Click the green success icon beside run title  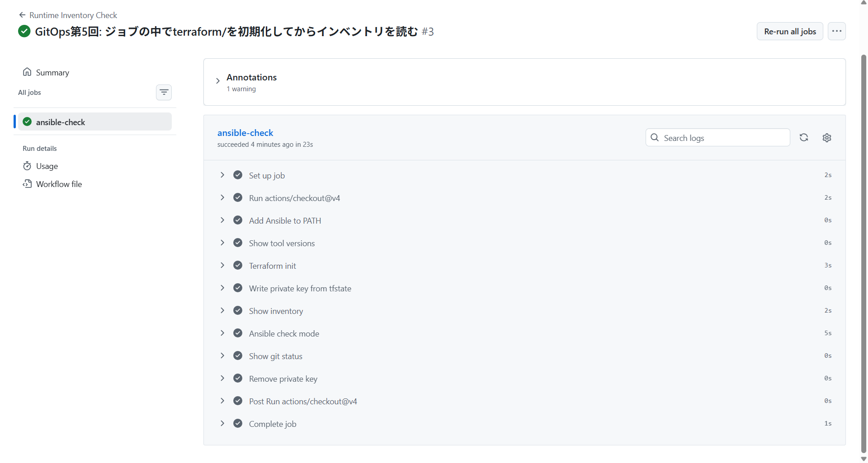click(24, 31)
